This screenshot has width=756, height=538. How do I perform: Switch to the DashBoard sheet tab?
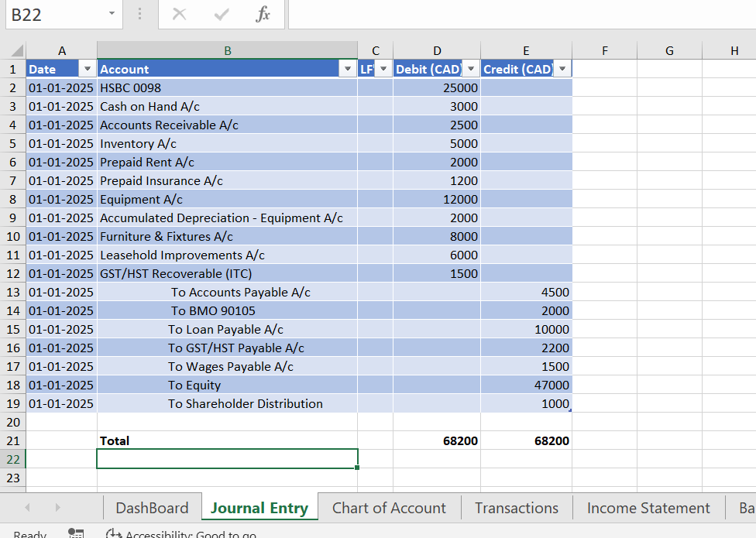click(x=152, y=508)
